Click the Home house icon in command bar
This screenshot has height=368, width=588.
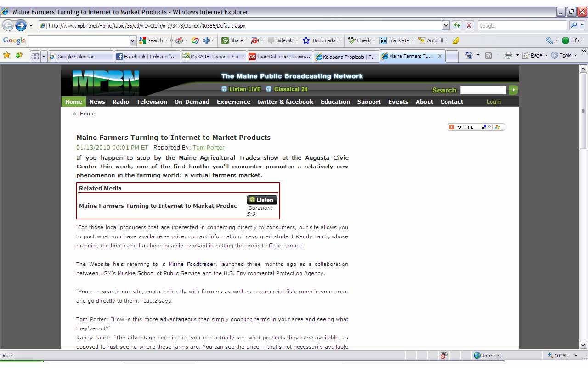pyautogui.click(x=469, y=55)
